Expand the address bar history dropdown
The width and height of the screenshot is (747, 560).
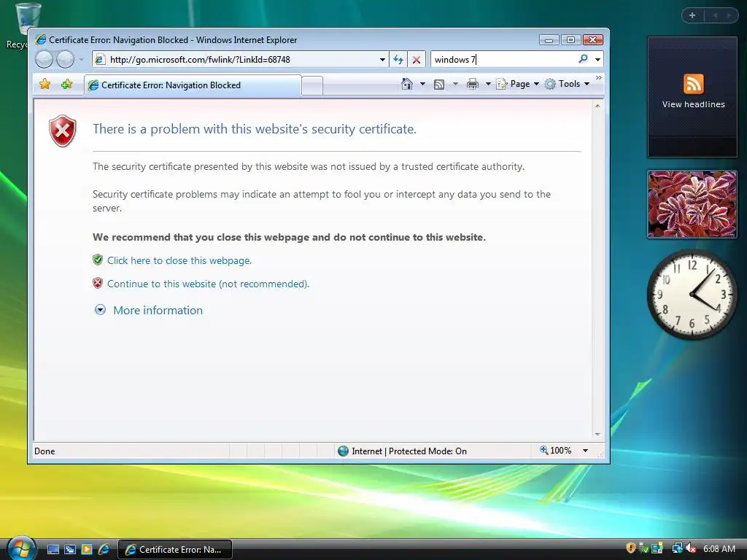coord(382,60)
